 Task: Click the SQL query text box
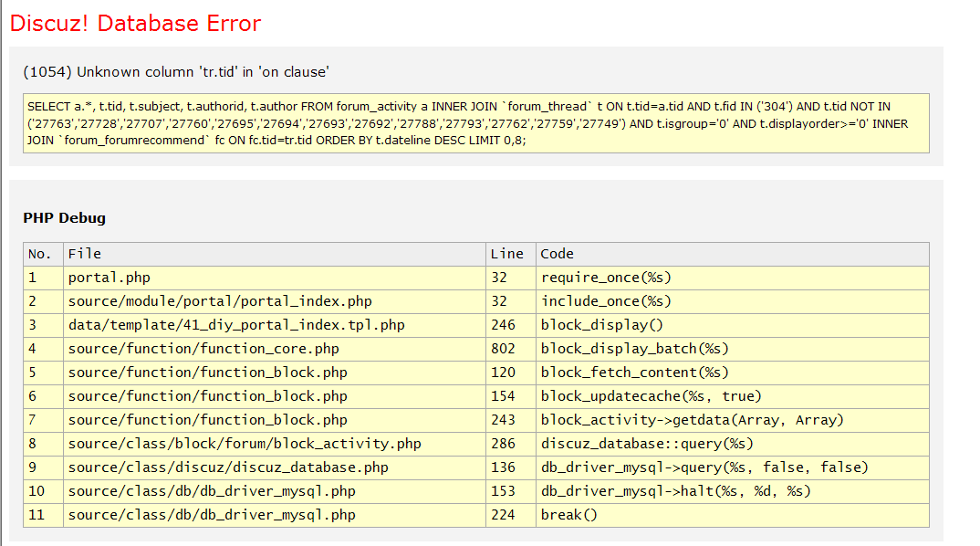[476, 123]
